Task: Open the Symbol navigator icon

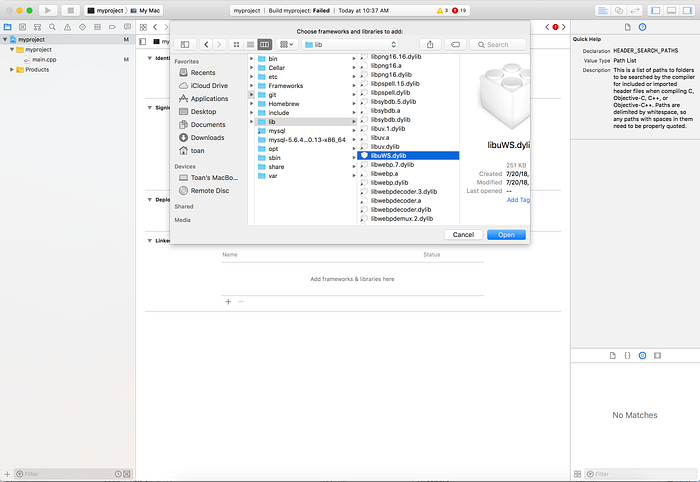Action: coord(38,27)
